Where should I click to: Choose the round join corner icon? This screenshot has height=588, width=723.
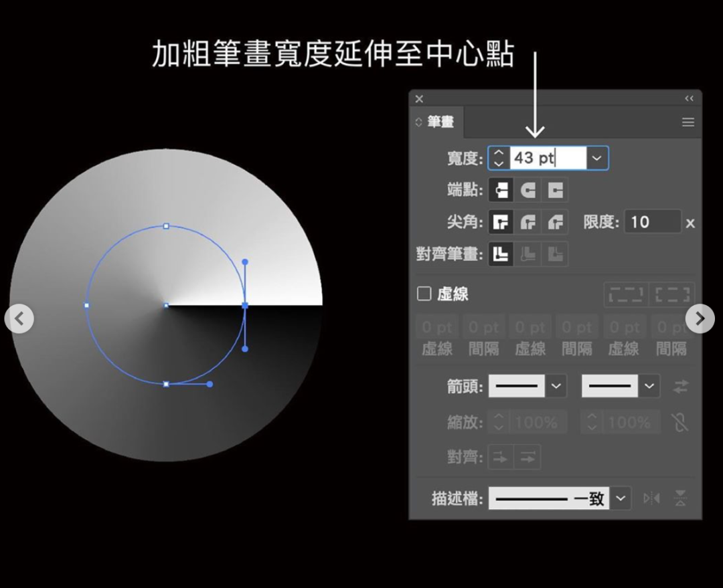point(528,222)
